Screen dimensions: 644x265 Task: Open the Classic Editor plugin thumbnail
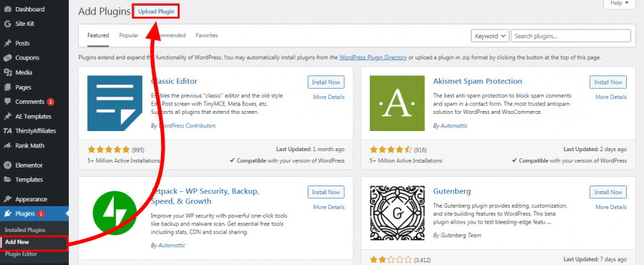[114, 103]
